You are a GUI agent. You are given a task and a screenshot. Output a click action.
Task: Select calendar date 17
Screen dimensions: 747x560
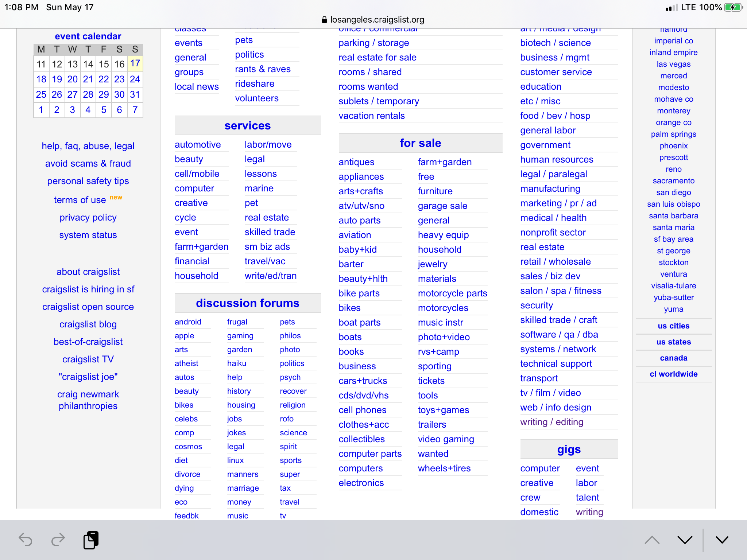135,63
